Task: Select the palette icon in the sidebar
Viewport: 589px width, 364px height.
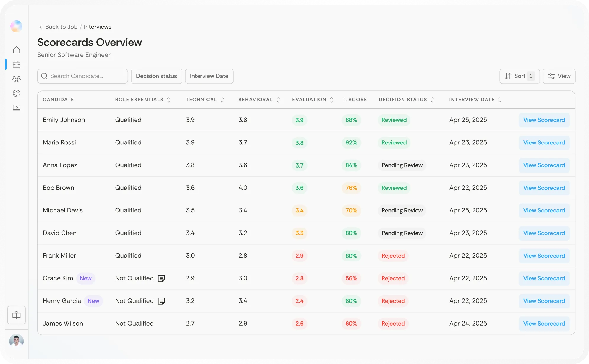Action: (17, 93)
